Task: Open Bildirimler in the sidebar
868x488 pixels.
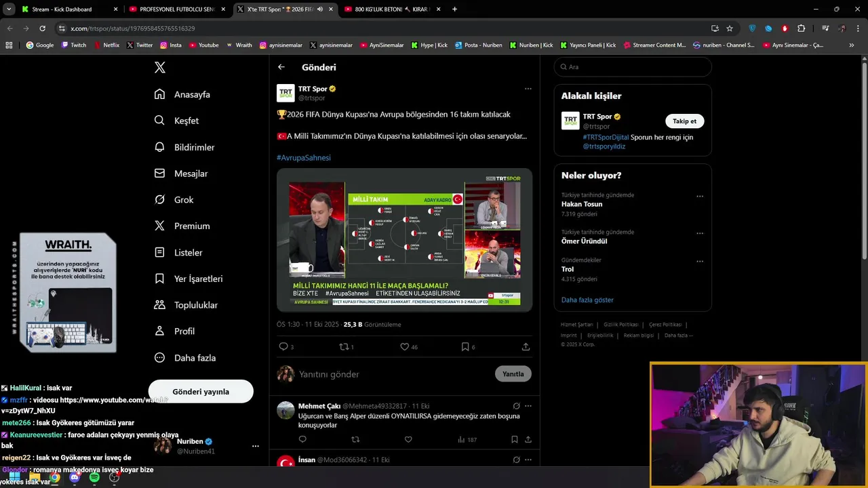Action: coord(184,147)
